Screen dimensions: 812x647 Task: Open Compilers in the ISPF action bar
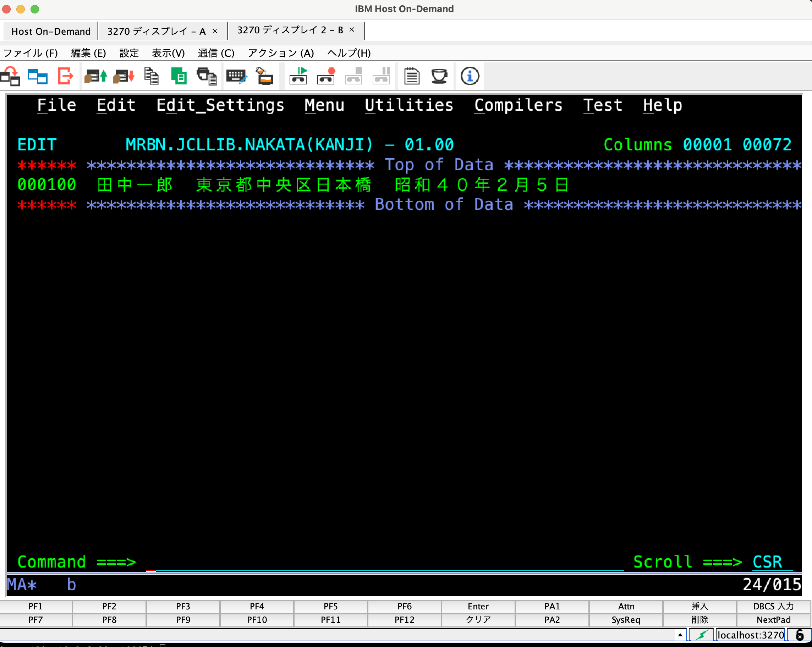coord(519,105)
